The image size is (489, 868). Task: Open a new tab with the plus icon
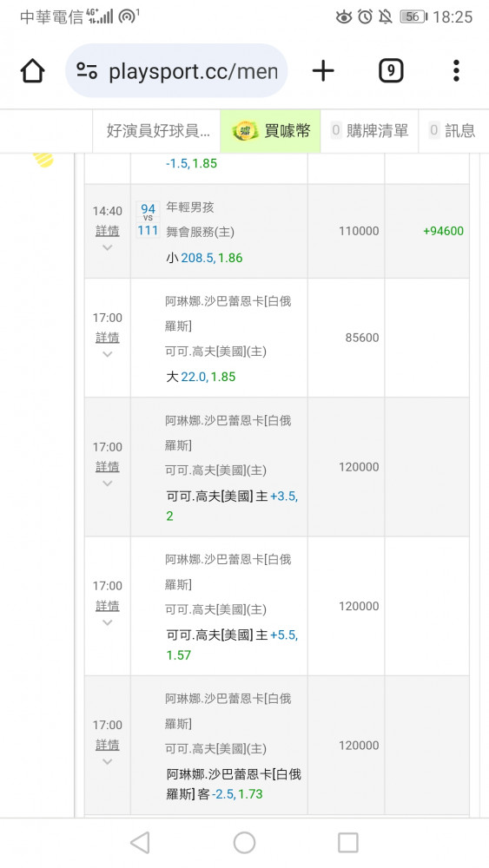point(323,71)
